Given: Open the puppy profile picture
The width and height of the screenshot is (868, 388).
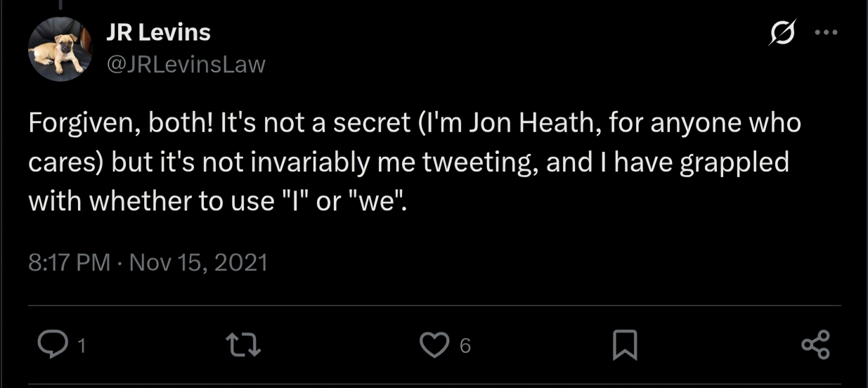Looking at the screenshot, I should [60, 49].
